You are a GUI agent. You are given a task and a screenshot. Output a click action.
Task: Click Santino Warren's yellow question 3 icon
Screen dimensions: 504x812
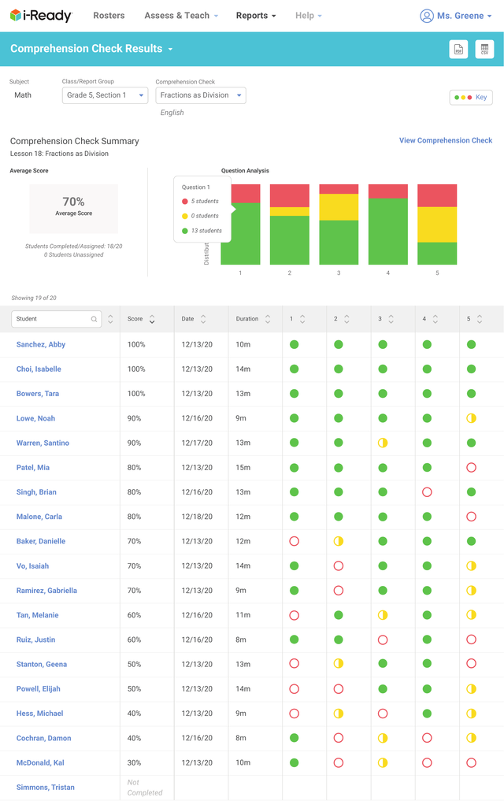click(x=383, y=443)
